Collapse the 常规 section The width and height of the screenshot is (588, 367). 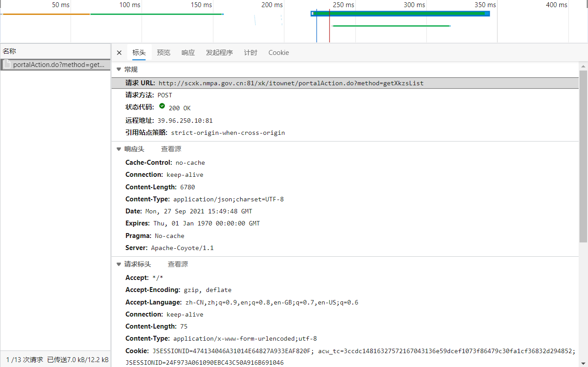tap(119, 70)
